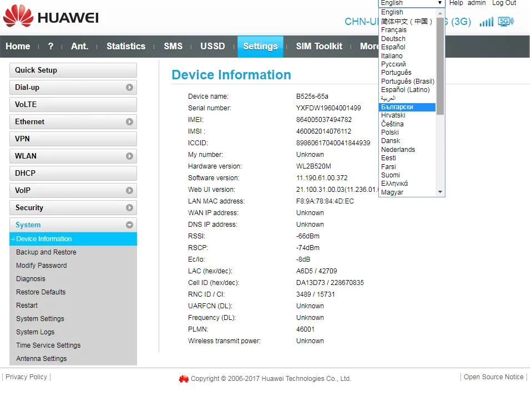The width and height of the screenshot is (532, 402).
Task: Click software version 11.190.61.00.372
Action: click(x=322, y=178)
